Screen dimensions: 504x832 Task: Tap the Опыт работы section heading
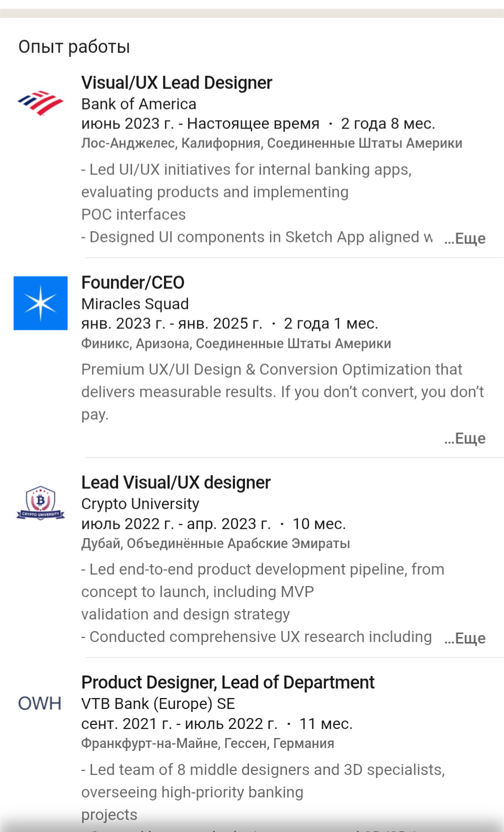74,46
